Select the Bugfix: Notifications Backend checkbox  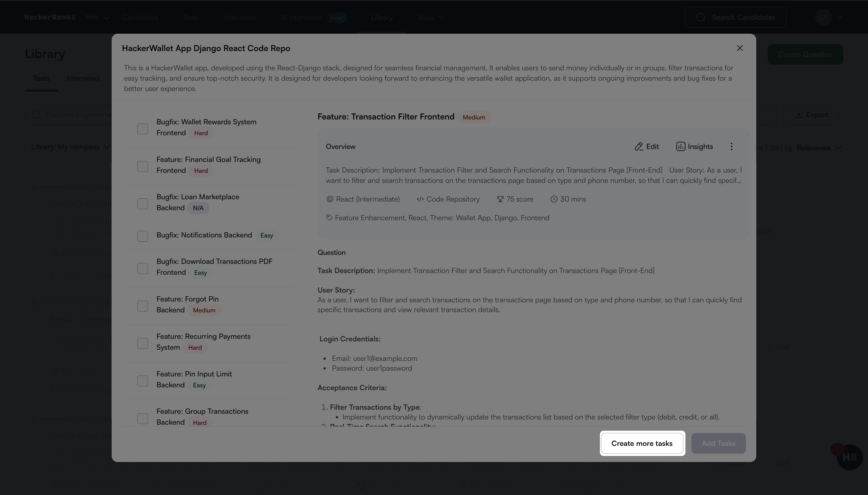point(142,236)
